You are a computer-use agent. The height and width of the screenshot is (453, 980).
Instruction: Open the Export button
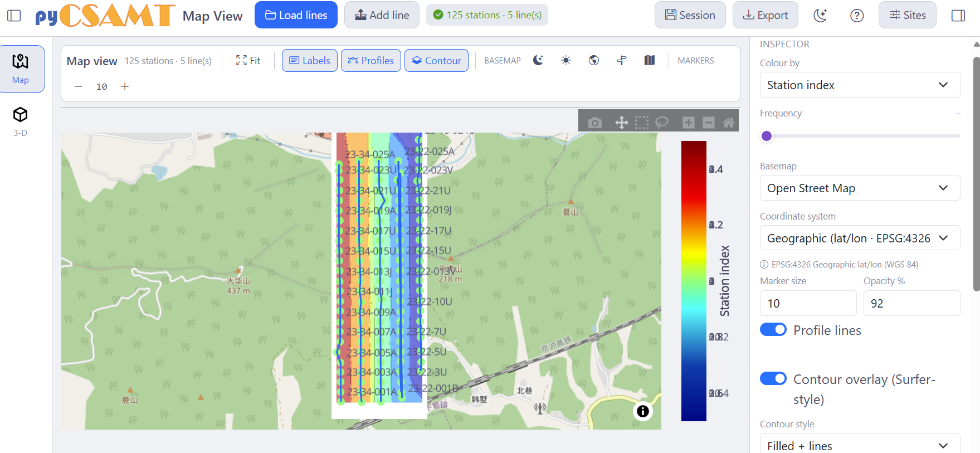click(766, 15)
